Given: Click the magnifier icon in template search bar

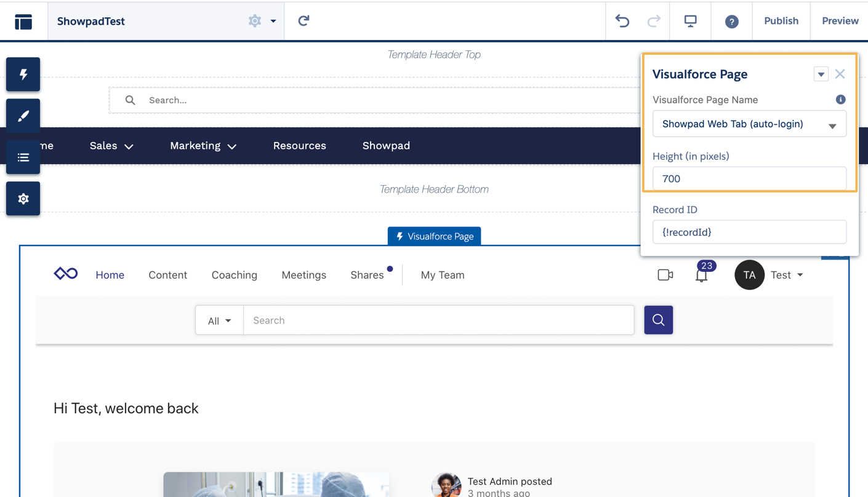Looking at the screenshot, I should coord(130,100).
